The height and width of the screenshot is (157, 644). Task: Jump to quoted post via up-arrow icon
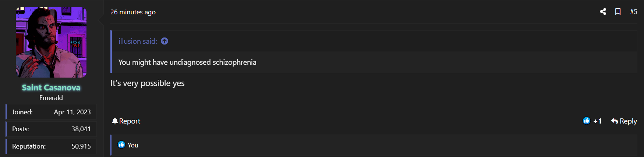tap(164, 41)
